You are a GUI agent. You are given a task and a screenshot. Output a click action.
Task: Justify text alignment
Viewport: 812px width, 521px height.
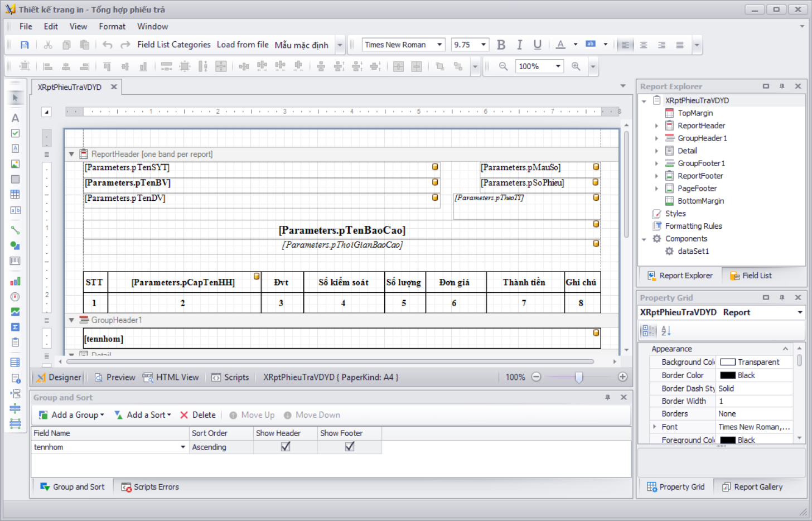pyautogui.click(x=680, y=45)
